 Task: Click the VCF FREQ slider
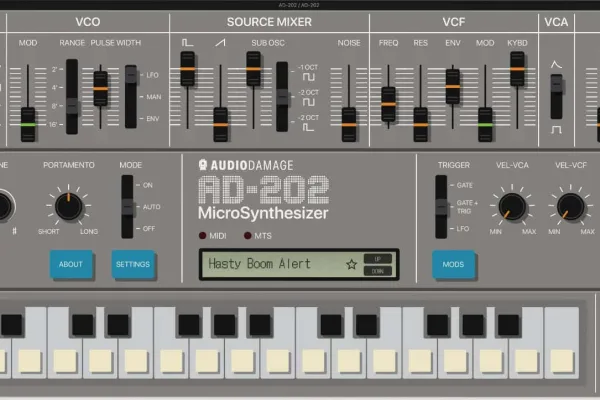pyautogui.click(x=388, y=104)
